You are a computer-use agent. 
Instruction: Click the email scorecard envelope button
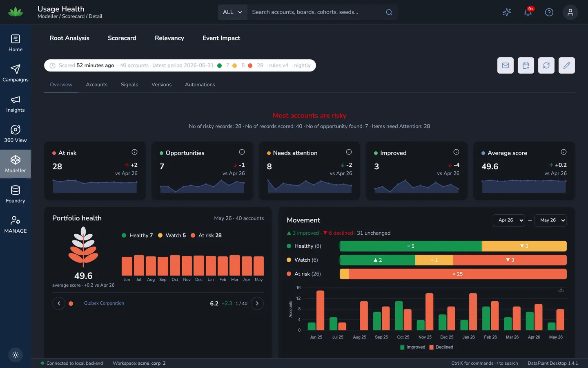[x=506, y=65]
